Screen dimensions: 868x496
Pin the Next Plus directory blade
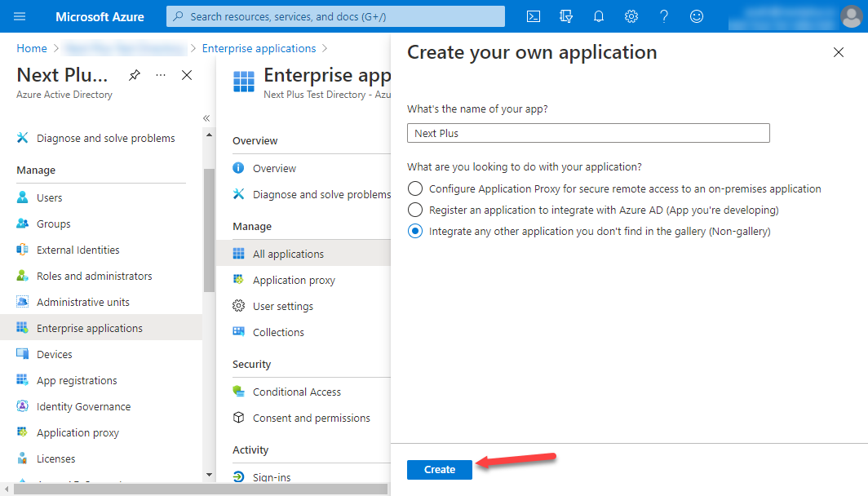click(x=135, y=75)
